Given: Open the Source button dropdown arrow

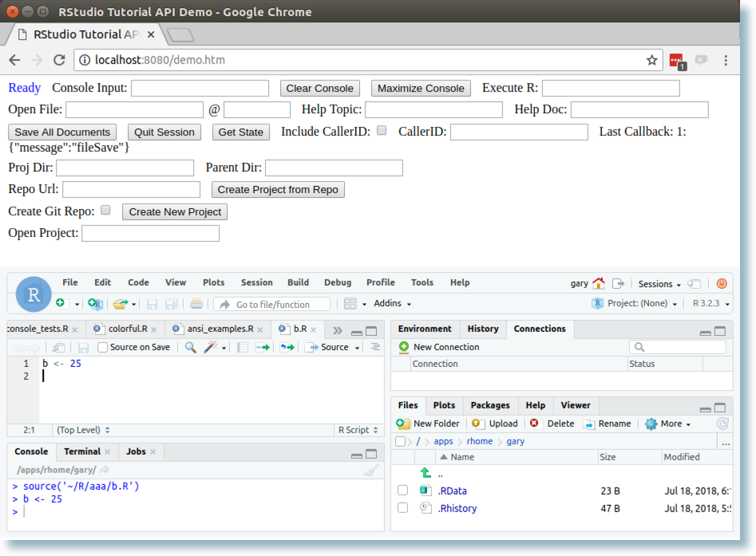Looking at the screenshot, I should click(x=358, y=348).
